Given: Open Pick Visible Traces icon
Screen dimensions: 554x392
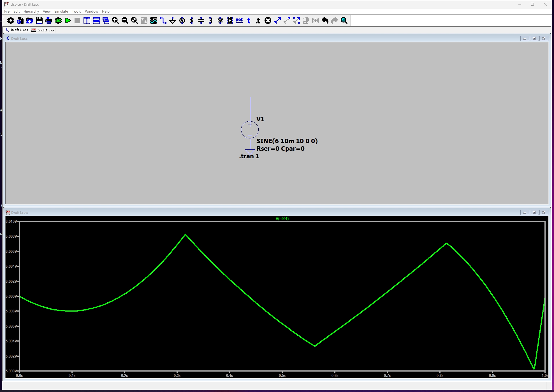Looking at the screenshot, I should pos(153,20).
